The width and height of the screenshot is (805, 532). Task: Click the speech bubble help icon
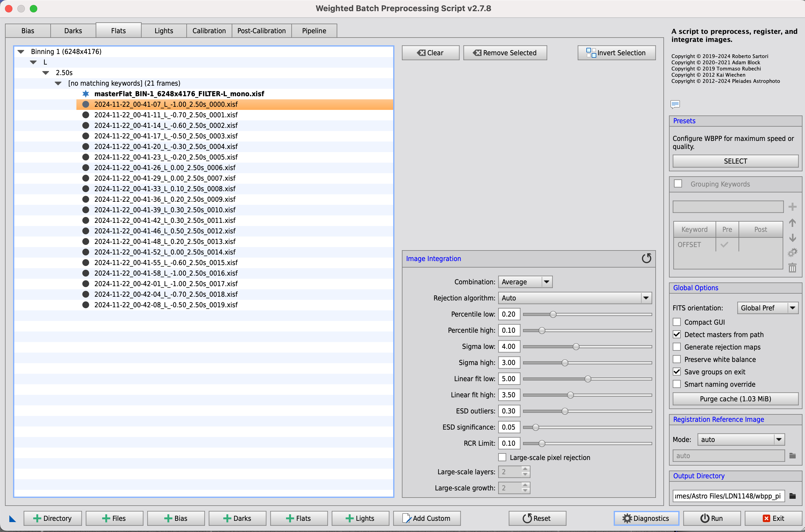click(x=675, y=104)
